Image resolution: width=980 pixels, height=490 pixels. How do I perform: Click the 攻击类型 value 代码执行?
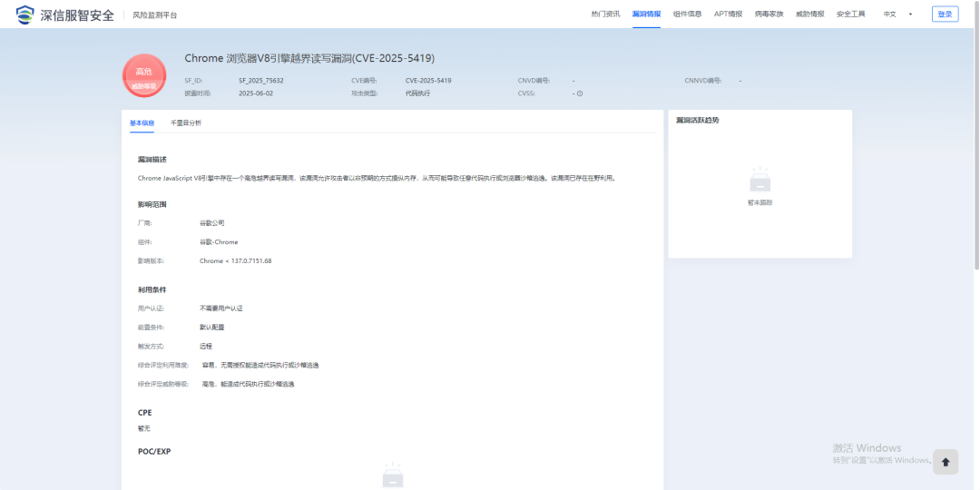tap(417, 93)
